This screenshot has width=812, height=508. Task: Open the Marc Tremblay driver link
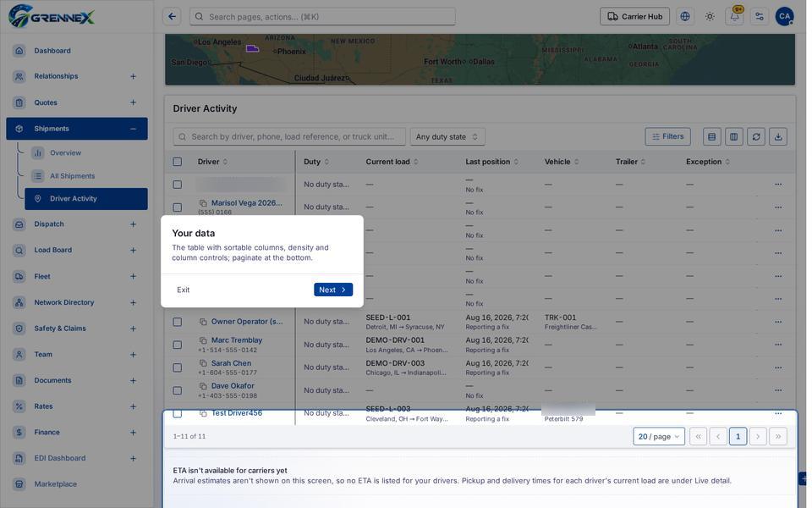click(237, 340)
